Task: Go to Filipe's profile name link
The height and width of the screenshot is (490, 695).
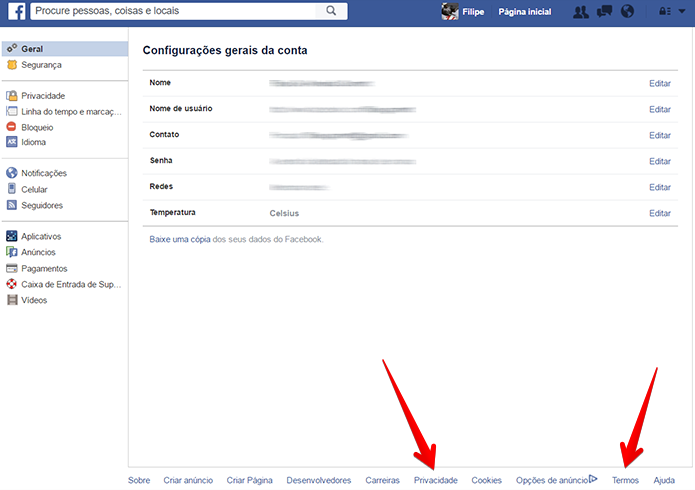Action: [x=473, y=12]
